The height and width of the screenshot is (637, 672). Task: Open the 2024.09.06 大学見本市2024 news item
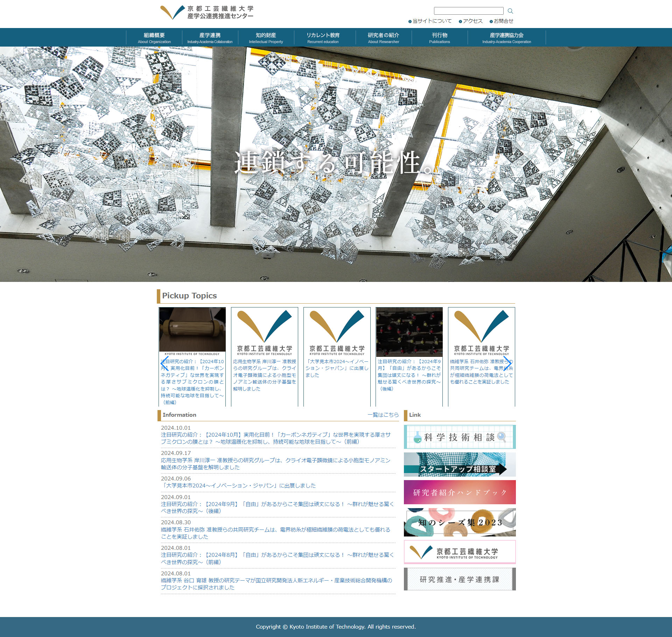239,485
